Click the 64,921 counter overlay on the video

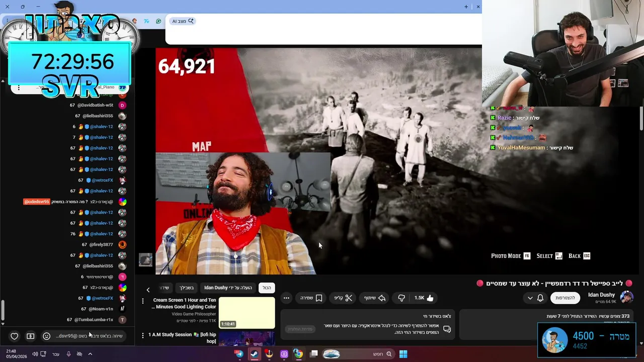click(187, 66)
